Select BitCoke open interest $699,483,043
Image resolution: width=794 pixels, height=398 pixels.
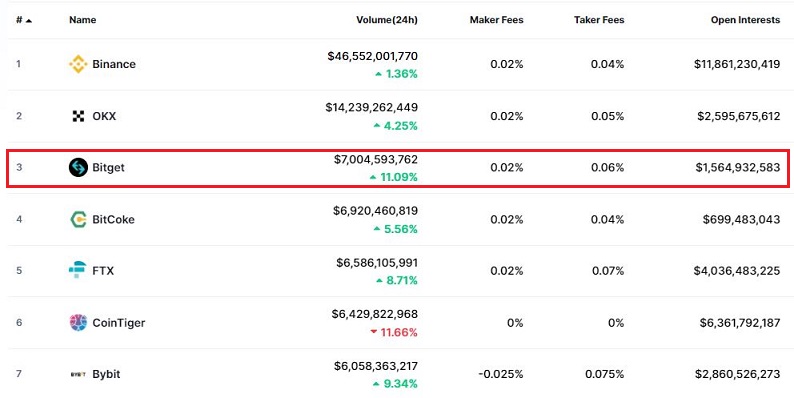click(x=741, y=219)
